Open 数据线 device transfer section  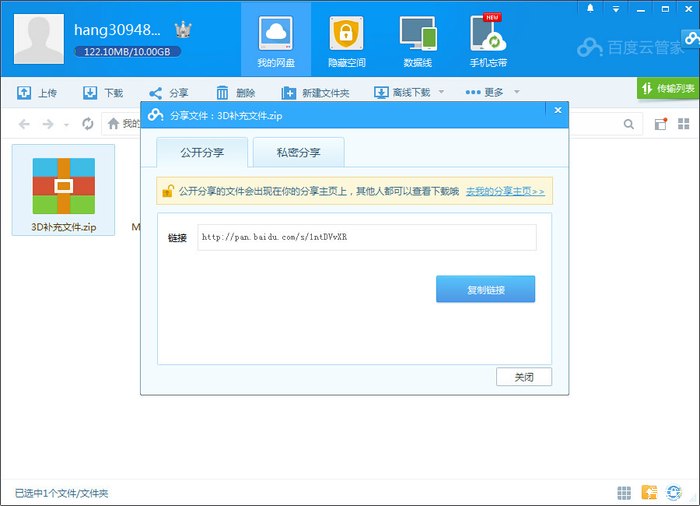click(x=417, y=40)
